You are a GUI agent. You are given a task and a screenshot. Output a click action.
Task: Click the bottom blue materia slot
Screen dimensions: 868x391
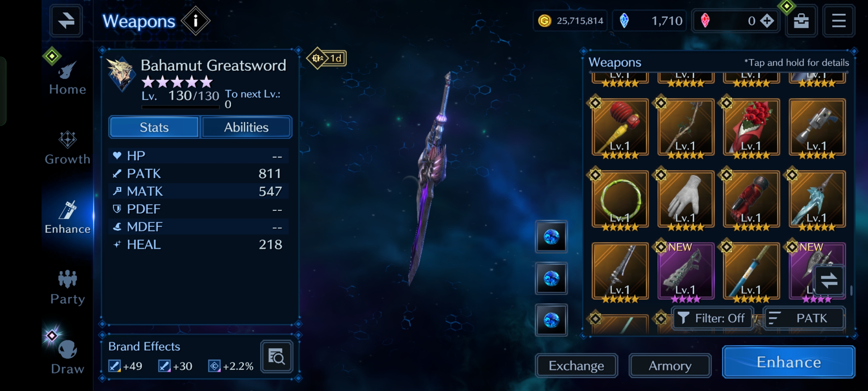551,320
